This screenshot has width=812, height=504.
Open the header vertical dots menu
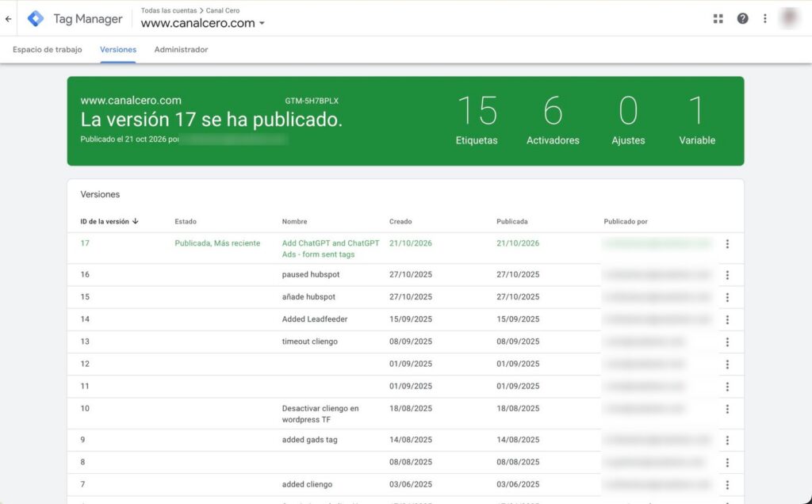[765, 19]
